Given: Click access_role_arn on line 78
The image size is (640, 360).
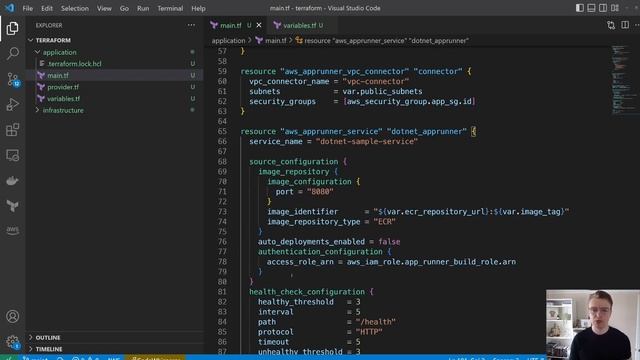Looking at the screenshot, I should tap(300, 262).
